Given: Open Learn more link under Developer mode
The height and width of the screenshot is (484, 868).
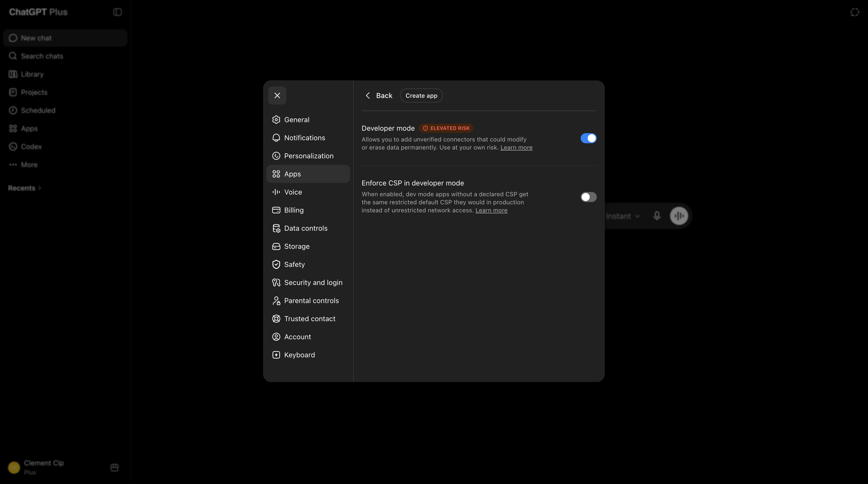Looking at the screenshot, I should pyautogui.click(x=516, y=148).
